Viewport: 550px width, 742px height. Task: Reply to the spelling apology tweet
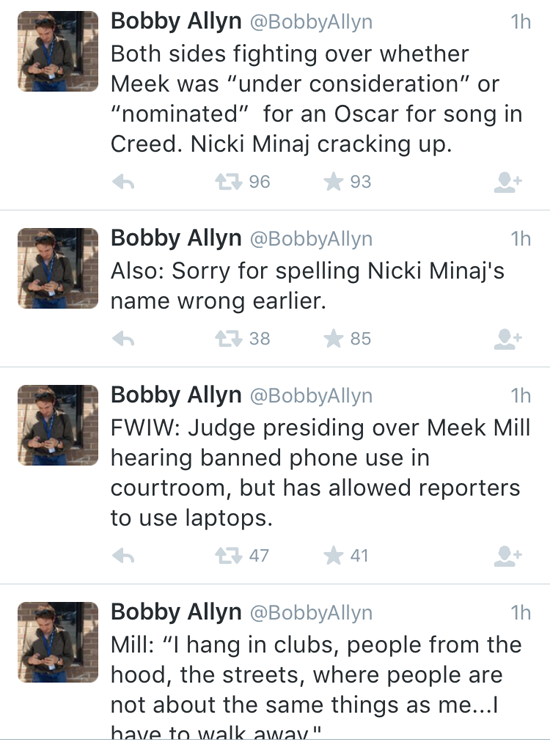pyautogui.click(x=124, y=339)
